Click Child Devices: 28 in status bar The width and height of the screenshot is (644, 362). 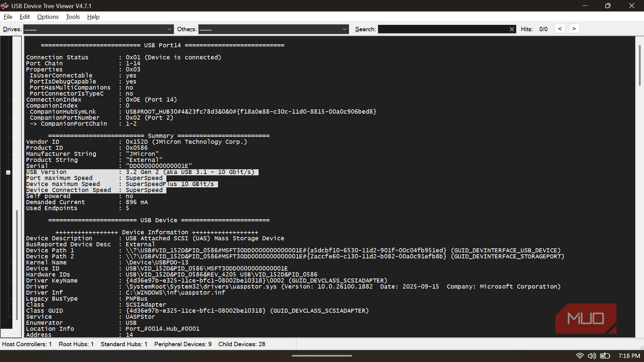242,344
